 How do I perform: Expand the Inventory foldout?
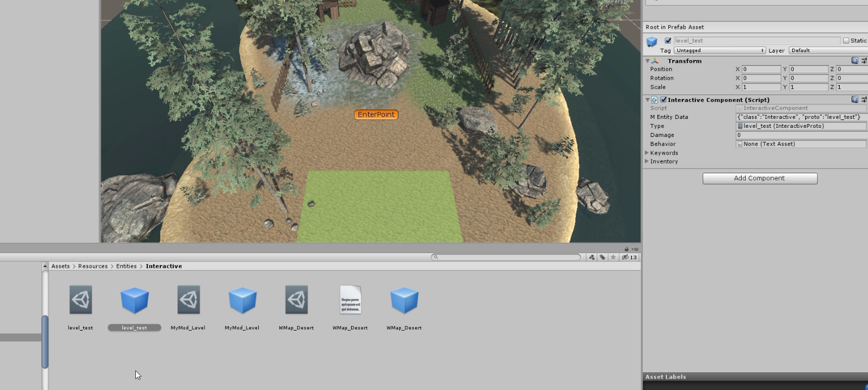pyautogui.click(x=647, y=161)
